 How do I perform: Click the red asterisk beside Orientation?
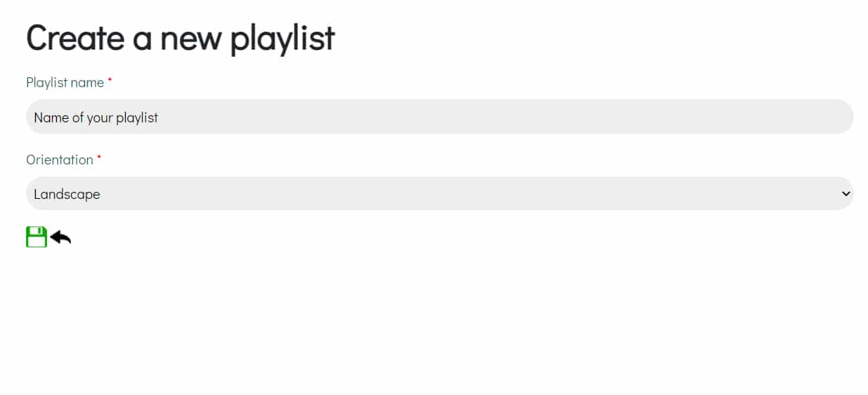click(x=99, y=158)
